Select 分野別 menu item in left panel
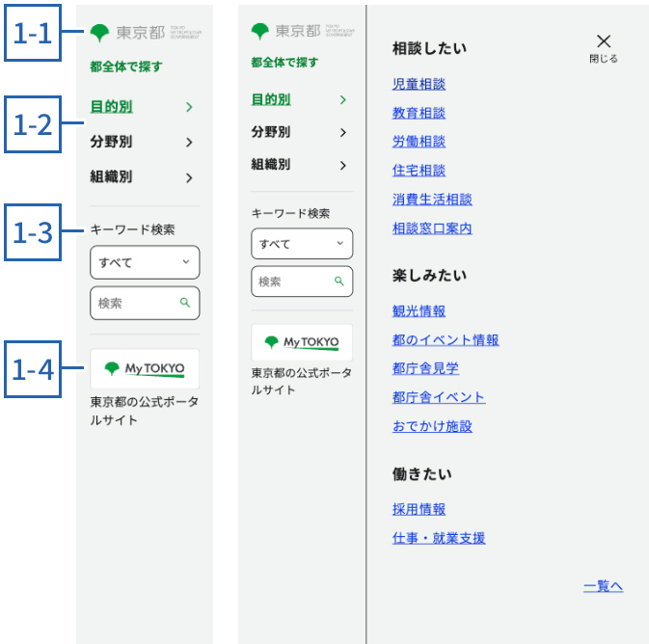 pos(111,142)
